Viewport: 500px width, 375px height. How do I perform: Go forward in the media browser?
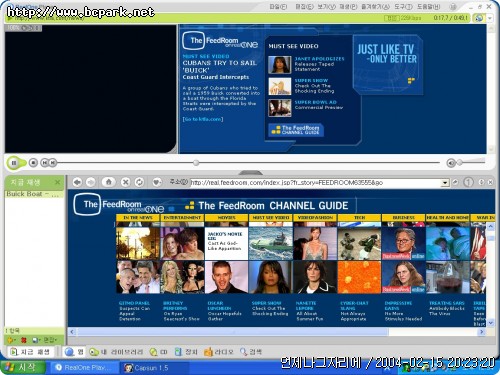[x=90, y=182]
